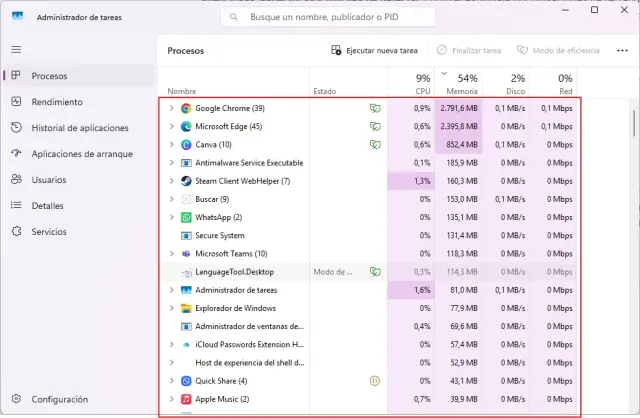Expand the Apple Music process group
This screenshot has width=640, height=418.
click(x=171, y=399)
